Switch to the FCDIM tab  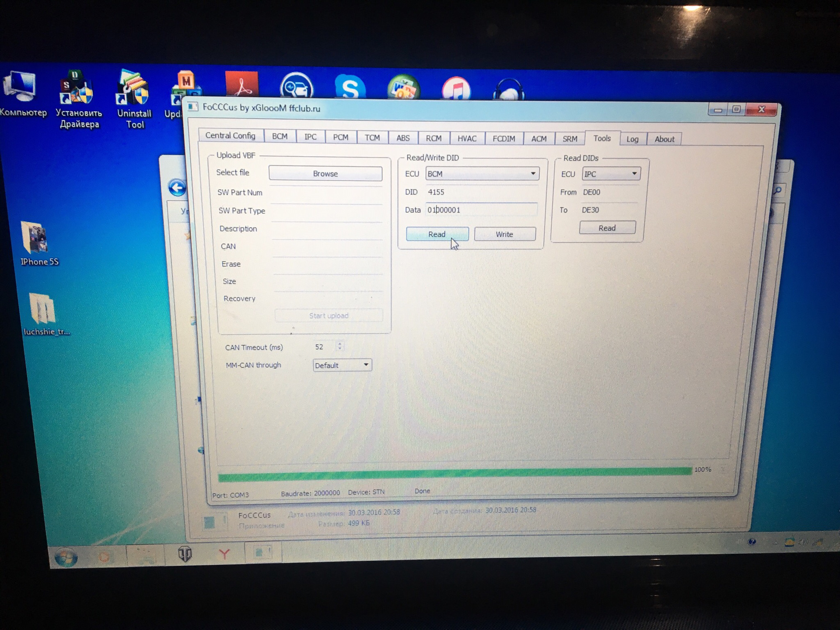pyautogui.click(x=504, y=139)
